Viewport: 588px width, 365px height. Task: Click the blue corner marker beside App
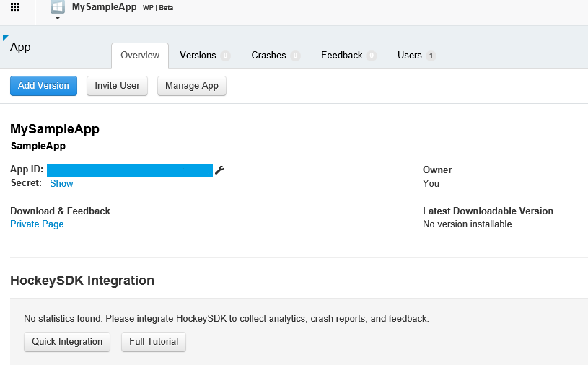click(6, 38)
